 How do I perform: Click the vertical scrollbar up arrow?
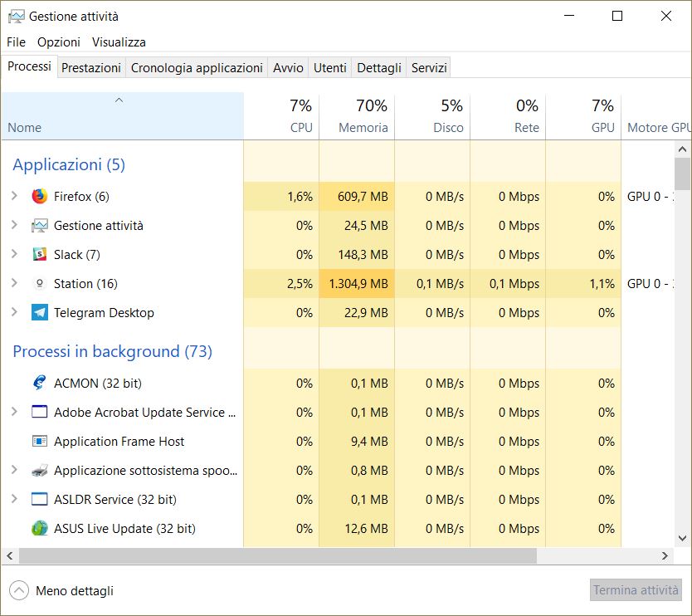coord(682,149)
